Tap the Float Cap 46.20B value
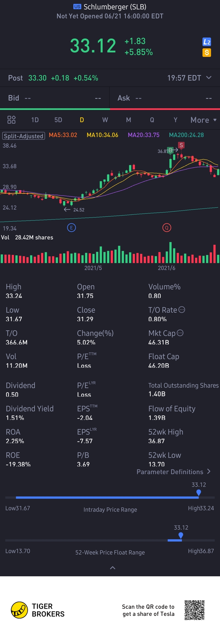Image resolution: width=220 pixels, height=644 pixels. coord(158,365)
